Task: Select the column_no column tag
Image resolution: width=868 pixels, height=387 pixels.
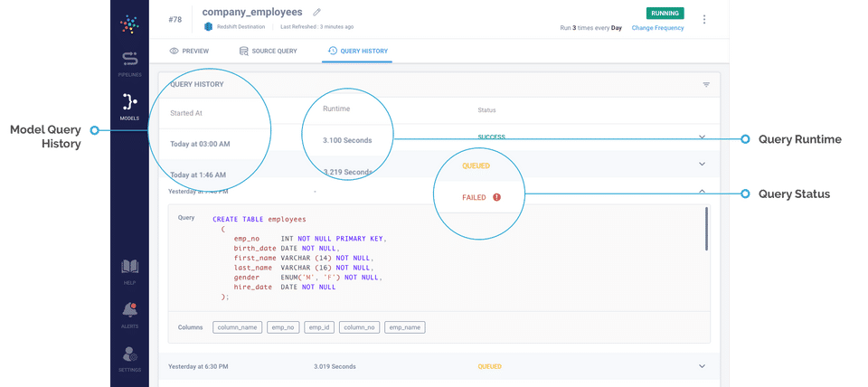Action: [x=359, y=327]
